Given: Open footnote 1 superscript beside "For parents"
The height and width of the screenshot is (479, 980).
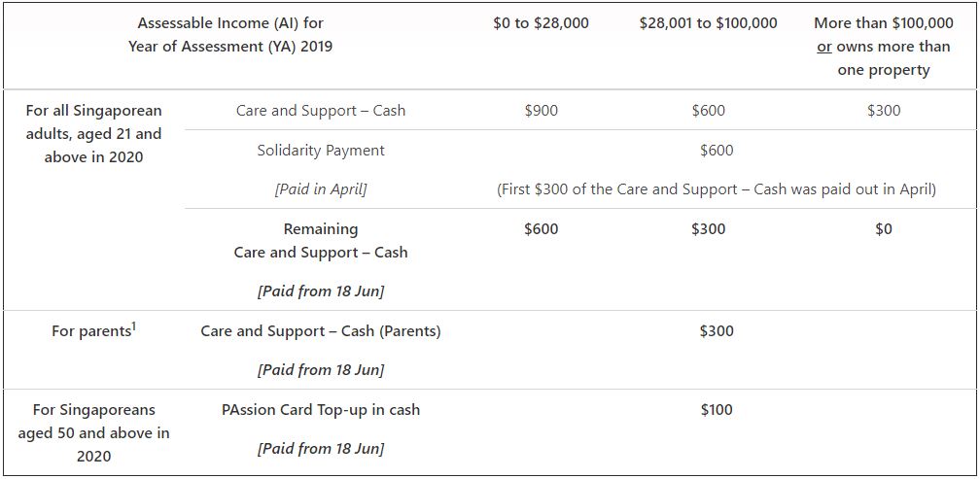Looking at the screenshot, I should tap(133, 325).
